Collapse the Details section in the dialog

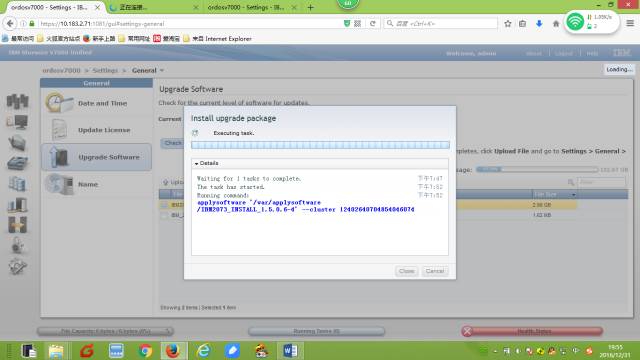click(196, 163)
